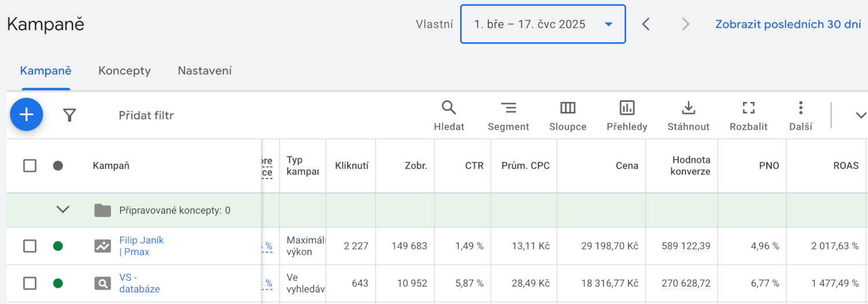Screen dimensions: 868x304
Task: Toggle the select-all checkbox in header
Action: tap(30, 166)
